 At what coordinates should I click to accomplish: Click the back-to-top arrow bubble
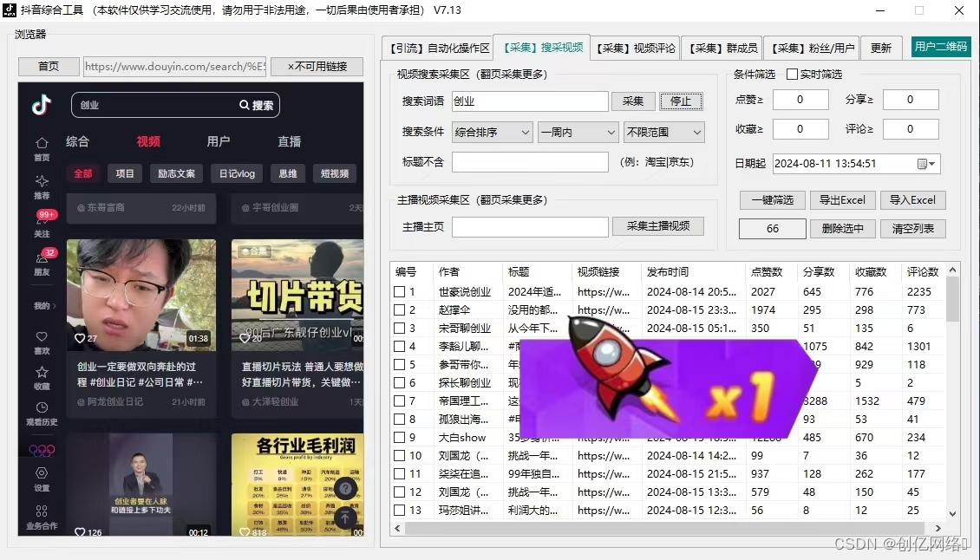pyautogui.click(x=345, y=517)
